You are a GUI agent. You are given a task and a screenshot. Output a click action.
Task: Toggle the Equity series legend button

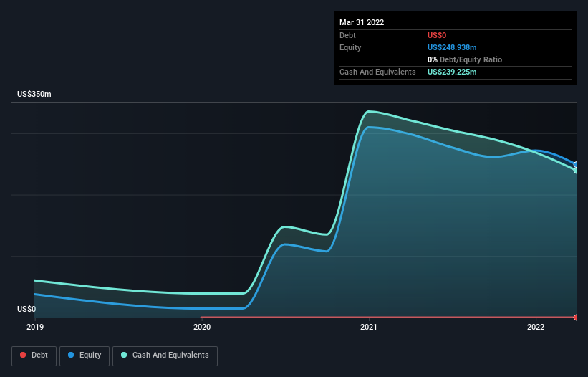pos(85,355)
